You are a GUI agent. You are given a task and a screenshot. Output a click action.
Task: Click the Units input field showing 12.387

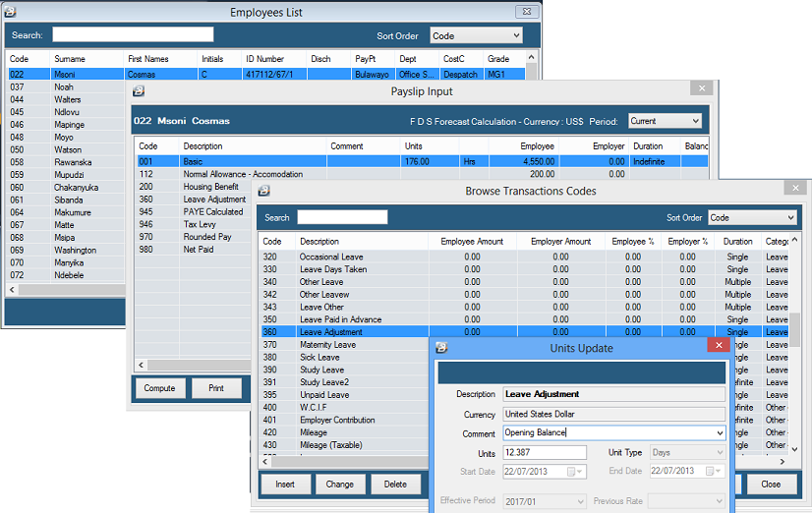pos(545,452)
